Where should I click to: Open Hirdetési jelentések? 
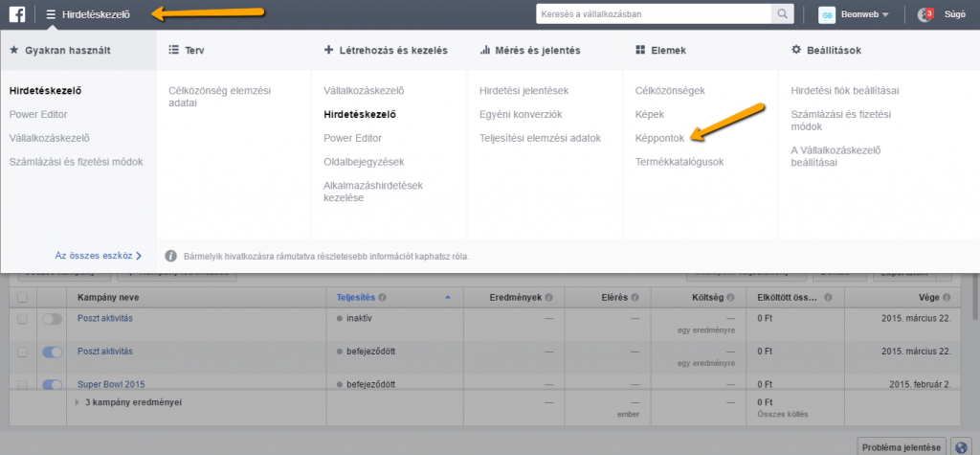pos(523,91)
